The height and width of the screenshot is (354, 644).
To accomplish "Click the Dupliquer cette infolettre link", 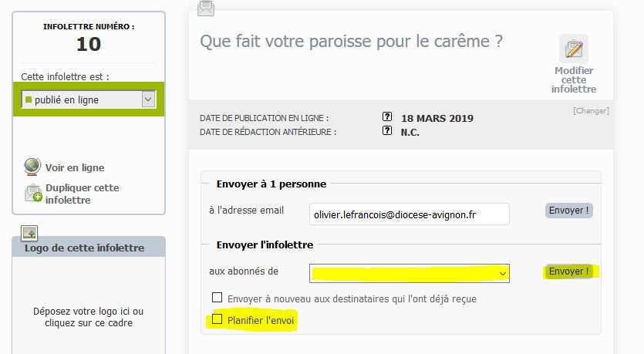I will coord(83,194).
